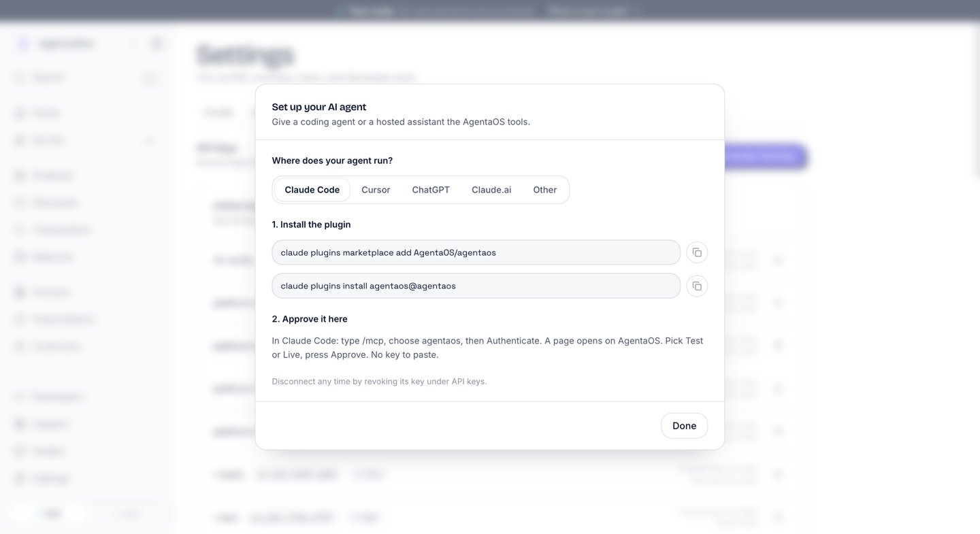Click the "1. Install the plugin" heading
Image resolution: width=980 pixels, height=534 pixels.
point(312,224)
